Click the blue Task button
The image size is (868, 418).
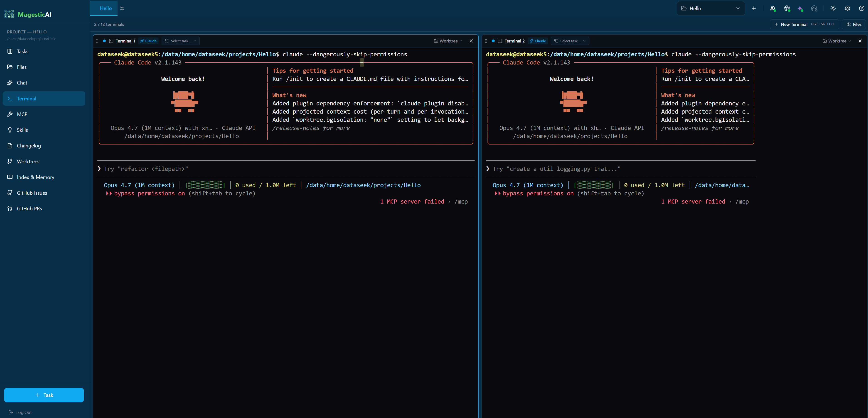point(44,395)
